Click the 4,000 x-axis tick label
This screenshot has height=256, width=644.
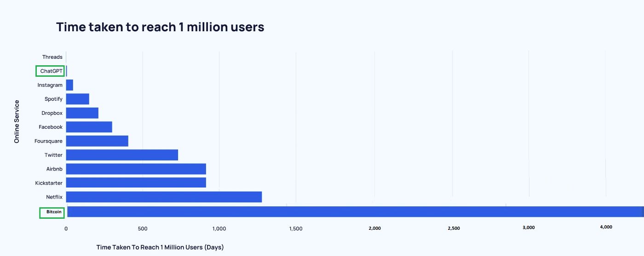[x=606, y=227]
